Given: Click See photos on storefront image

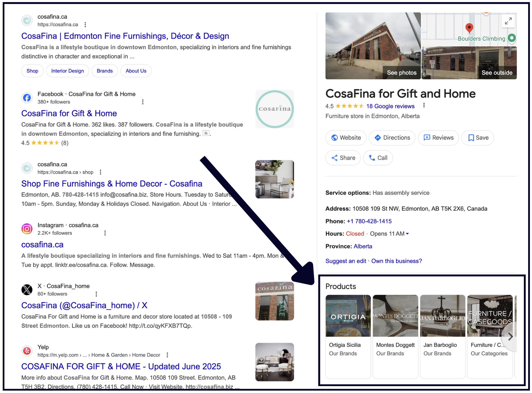Looking at the screenshot, I should [401, 73].
